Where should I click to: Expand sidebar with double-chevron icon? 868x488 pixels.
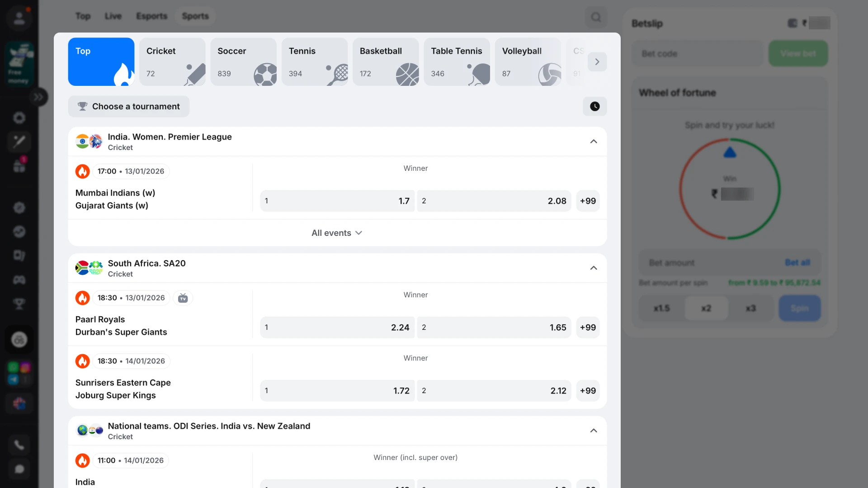(39, 97)
